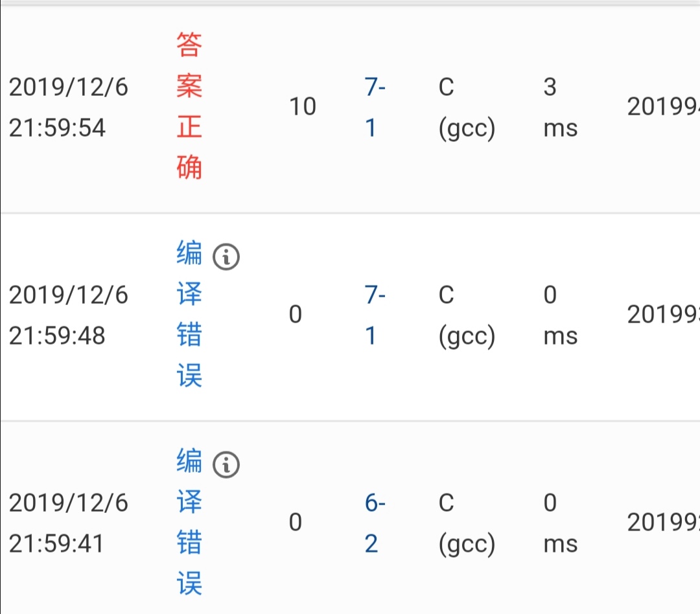Click C (gcc) compiler in 21:59:48 row
This screenshot has width=700, height=614.
pyautogui.click(x=466, y=315)
